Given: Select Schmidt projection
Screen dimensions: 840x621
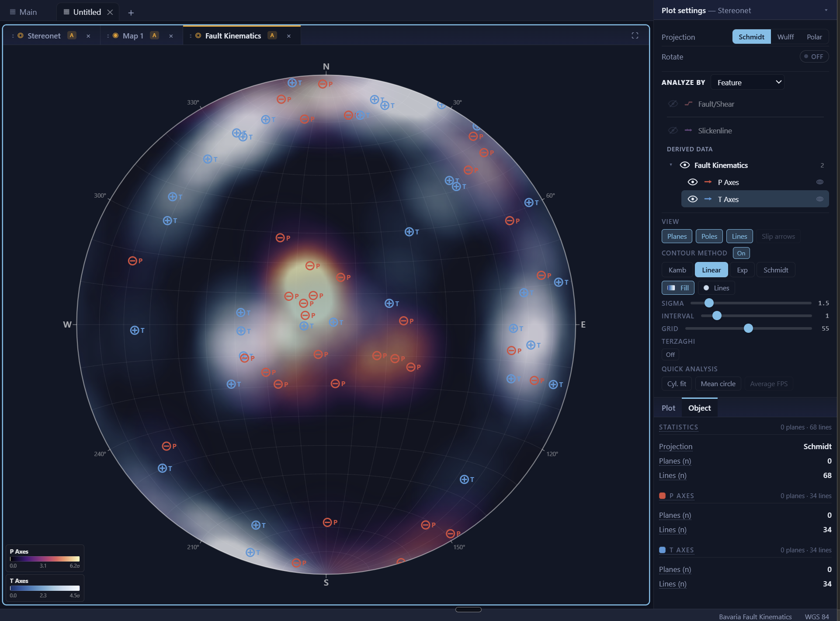Looking at the screenshot, I should pos(751,37).
